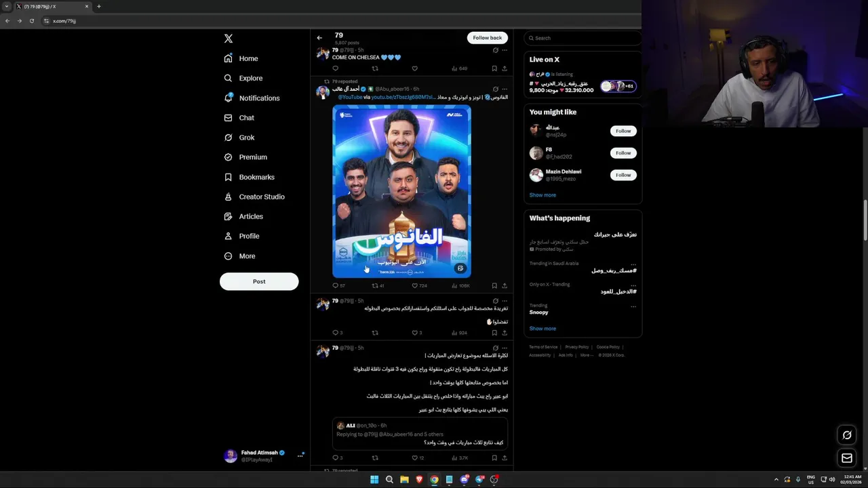
Task: Like the COME ON CHELSEA post
Action: click(x=414, y=68)
